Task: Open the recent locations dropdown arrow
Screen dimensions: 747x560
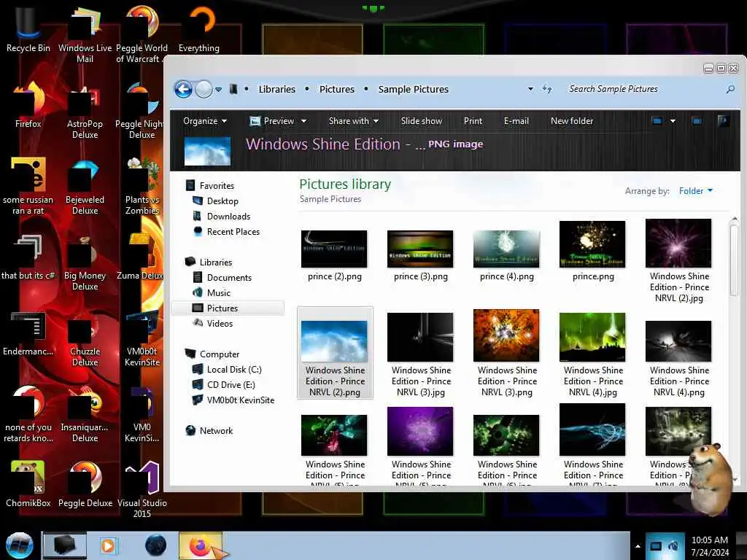Action: (218, 90)
